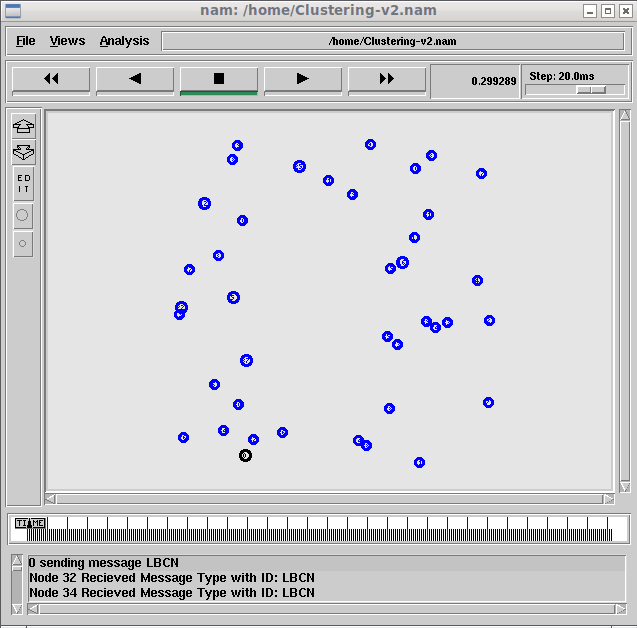This screenshot has width=637, height=628.
Task: Open the window menu icon in title bar
Action: (13, 11)
